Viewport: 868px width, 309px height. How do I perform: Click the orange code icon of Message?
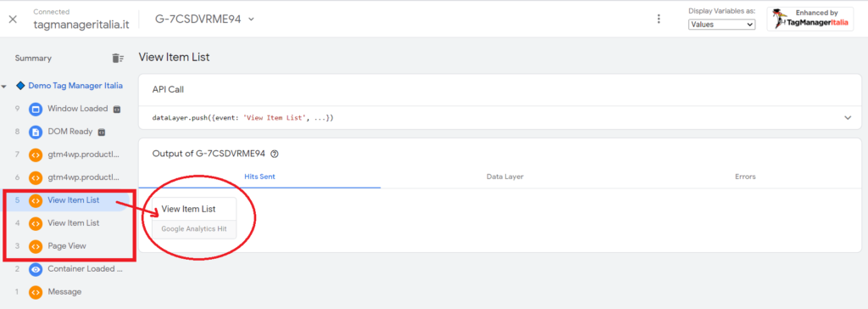coord(36,292)
